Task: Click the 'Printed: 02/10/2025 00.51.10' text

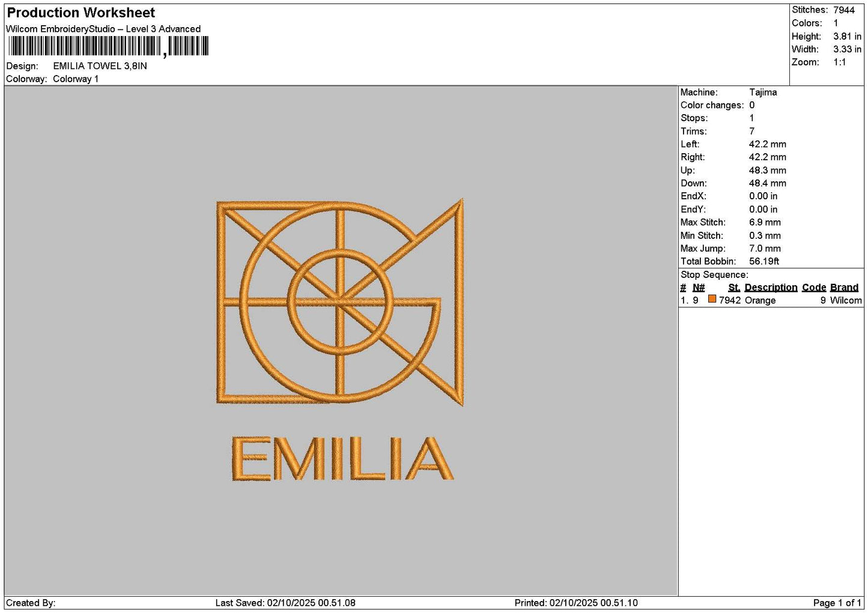Action: (576, 603)
